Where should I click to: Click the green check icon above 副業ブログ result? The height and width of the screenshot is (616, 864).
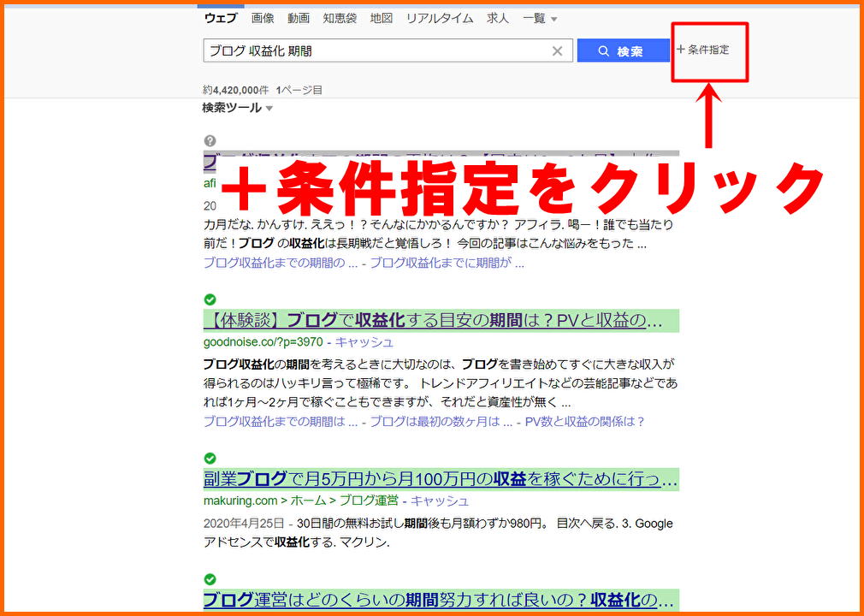(210, 458)
